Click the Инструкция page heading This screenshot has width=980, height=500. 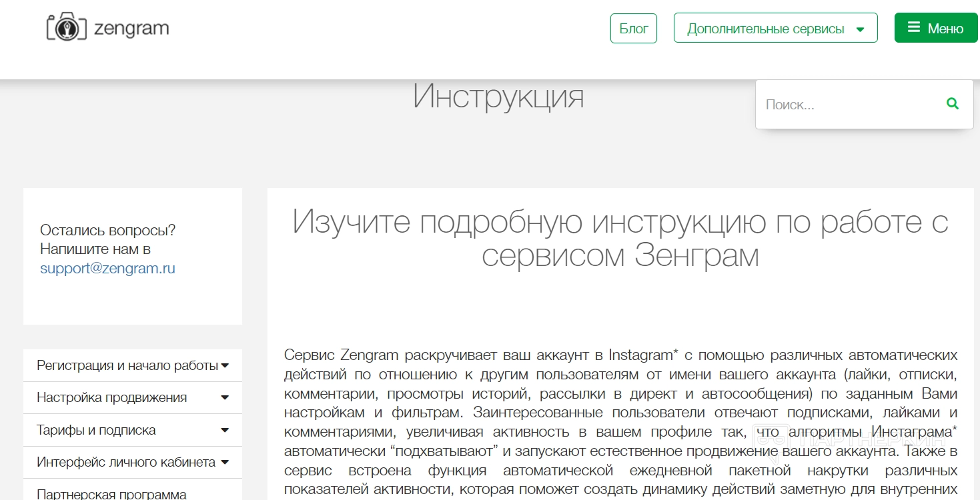pos(498,97)
